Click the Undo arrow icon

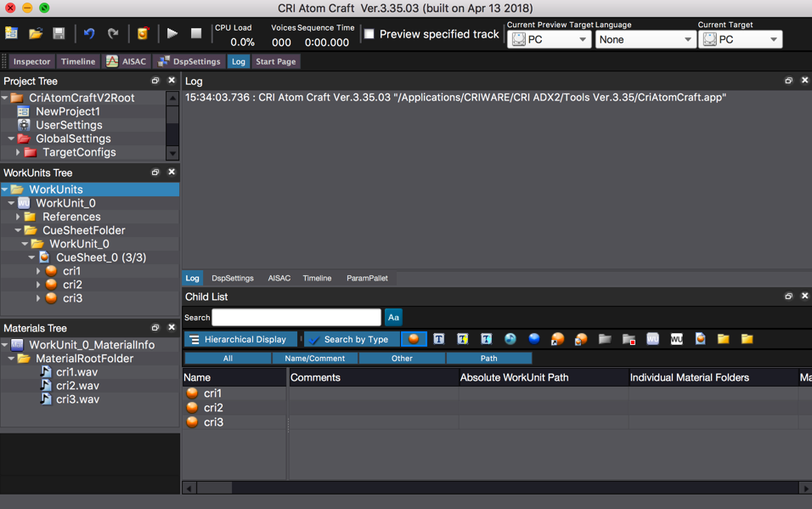(x=89, y=34)
